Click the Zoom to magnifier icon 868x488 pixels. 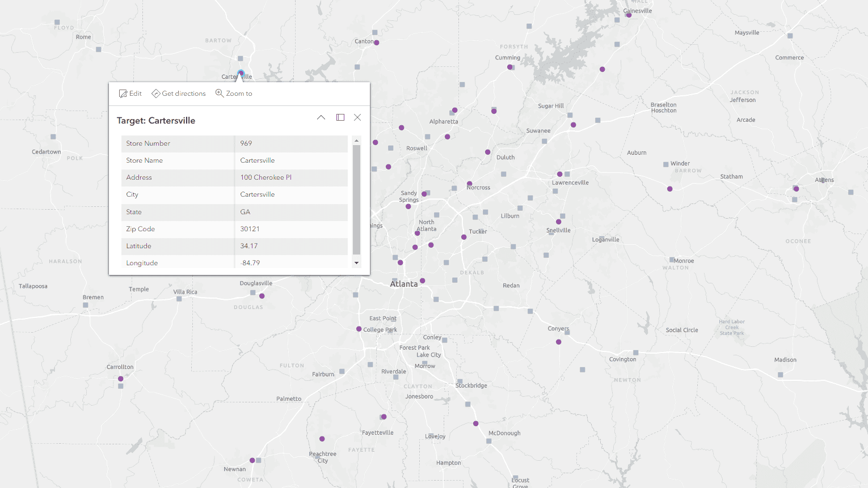point(220,93)
